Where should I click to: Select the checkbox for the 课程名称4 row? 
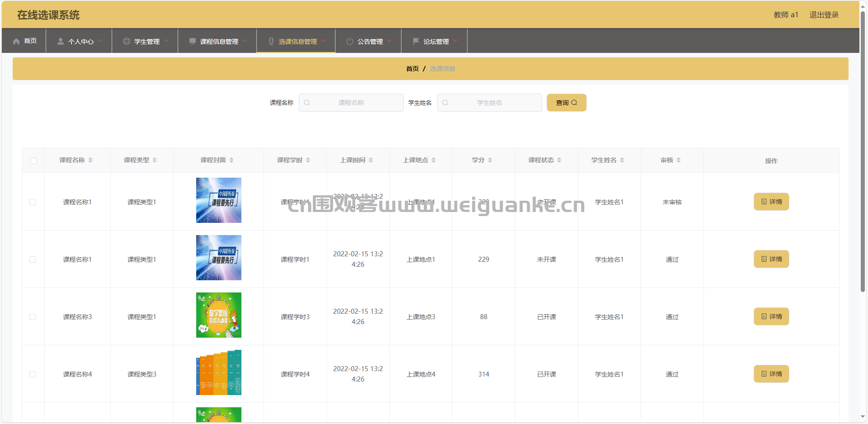tap(33, 374)
